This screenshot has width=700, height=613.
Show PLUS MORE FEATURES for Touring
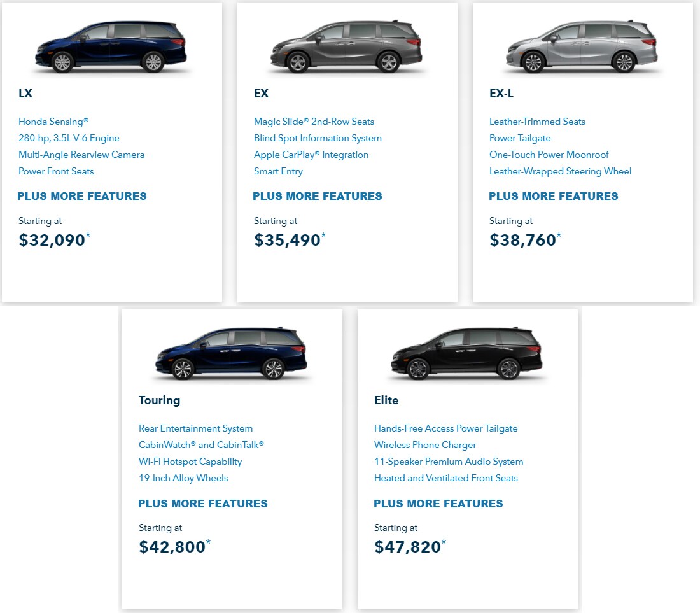[x=202, y=504]
